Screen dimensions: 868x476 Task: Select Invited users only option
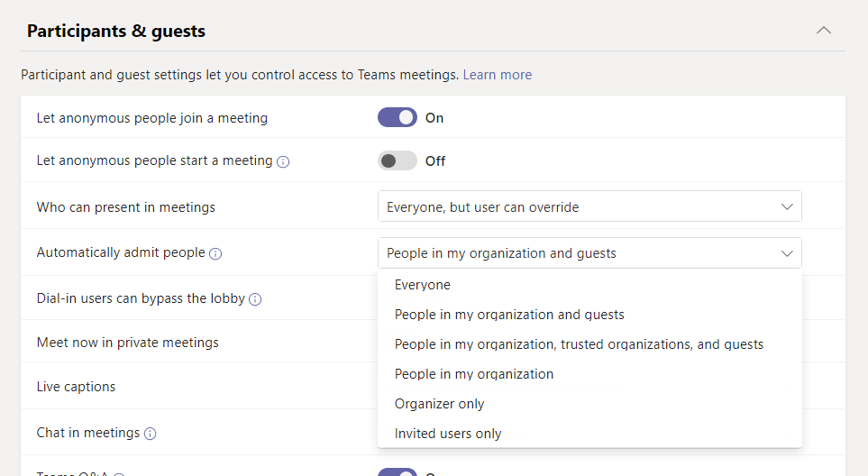[x=589, y=434]
